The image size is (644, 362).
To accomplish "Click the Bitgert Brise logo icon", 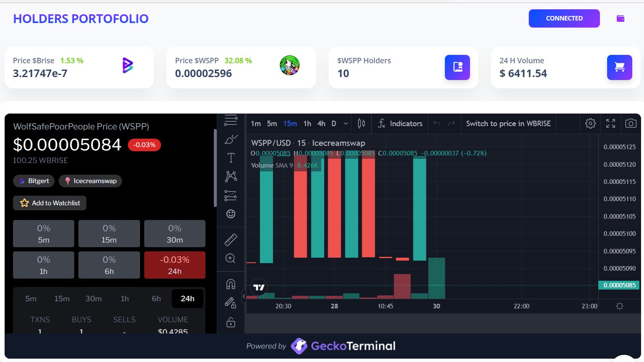I will [x=127, y=66].
